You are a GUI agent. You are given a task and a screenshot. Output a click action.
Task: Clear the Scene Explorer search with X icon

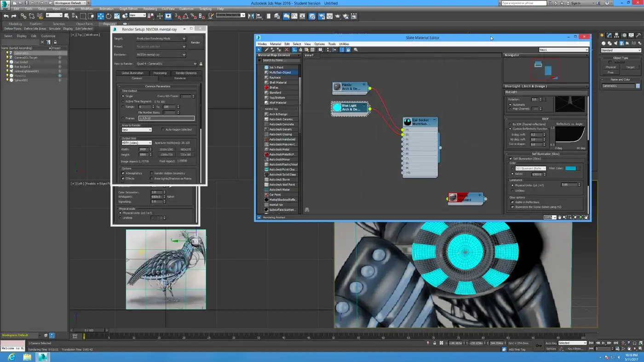tap(42, 42)
